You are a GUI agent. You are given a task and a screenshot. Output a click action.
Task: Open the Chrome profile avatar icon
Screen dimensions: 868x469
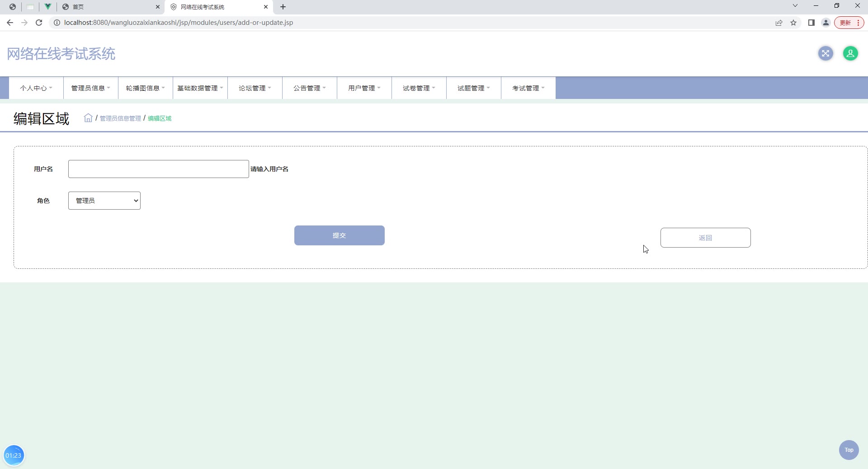pyautogui.click(x=826, y=23)
